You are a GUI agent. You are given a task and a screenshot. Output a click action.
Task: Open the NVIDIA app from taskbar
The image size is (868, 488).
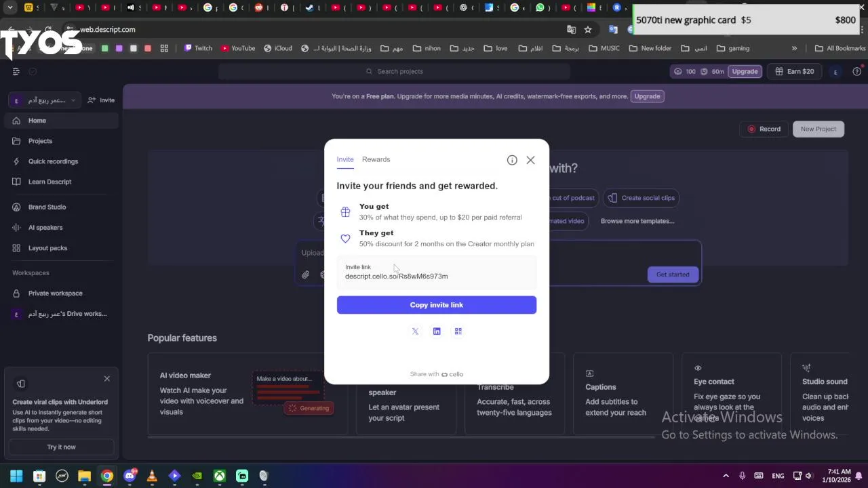(x=197, y=476)
